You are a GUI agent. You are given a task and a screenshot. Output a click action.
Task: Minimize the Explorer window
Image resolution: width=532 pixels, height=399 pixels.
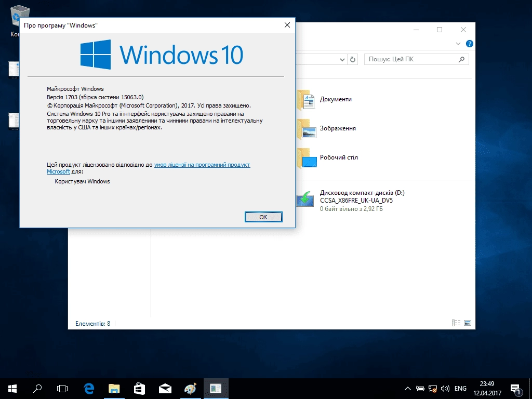[416, 30]
